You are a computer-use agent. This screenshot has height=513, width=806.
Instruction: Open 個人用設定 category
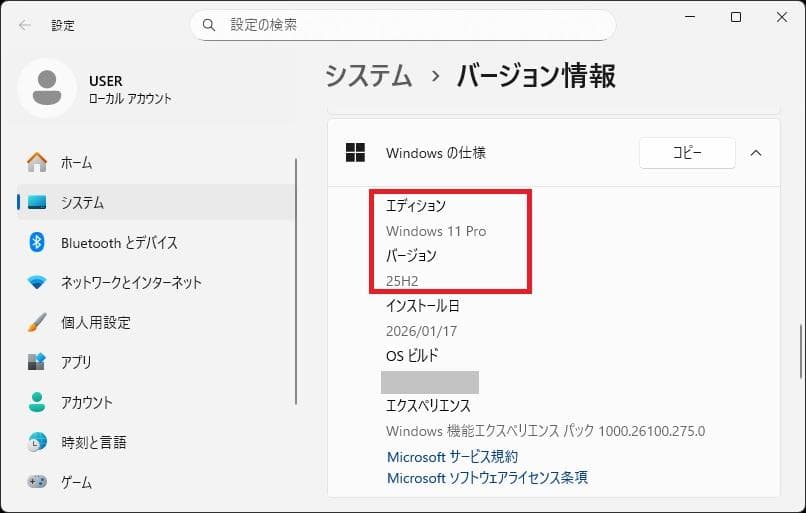[156, 322]
